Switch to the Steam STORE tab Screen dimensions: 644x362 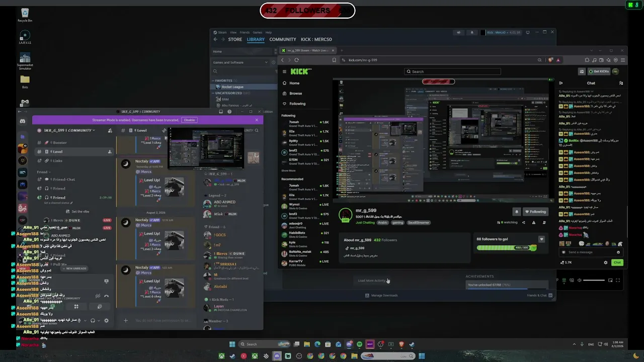coord(235,39)
